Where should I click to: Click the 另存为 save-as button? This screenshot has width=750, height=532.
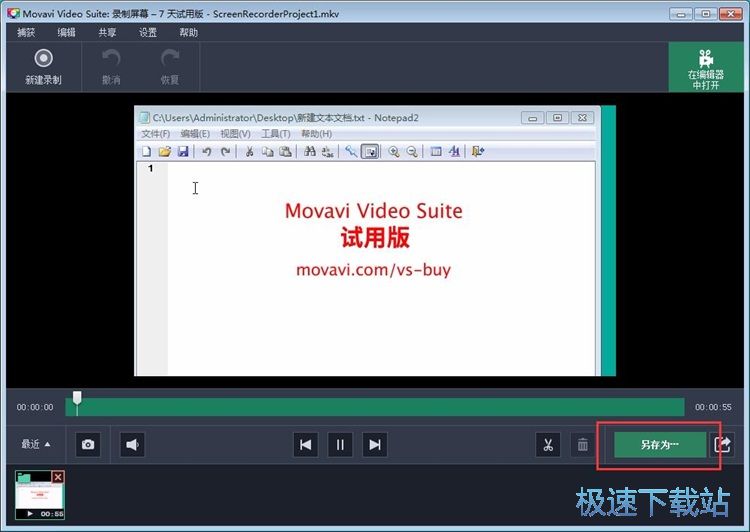coord(660,444)
